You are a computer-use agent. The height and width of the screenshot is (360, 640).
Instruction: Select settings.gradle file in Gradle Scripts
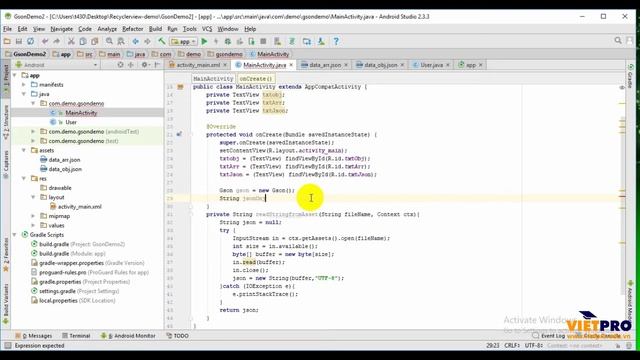pos(79,291)
